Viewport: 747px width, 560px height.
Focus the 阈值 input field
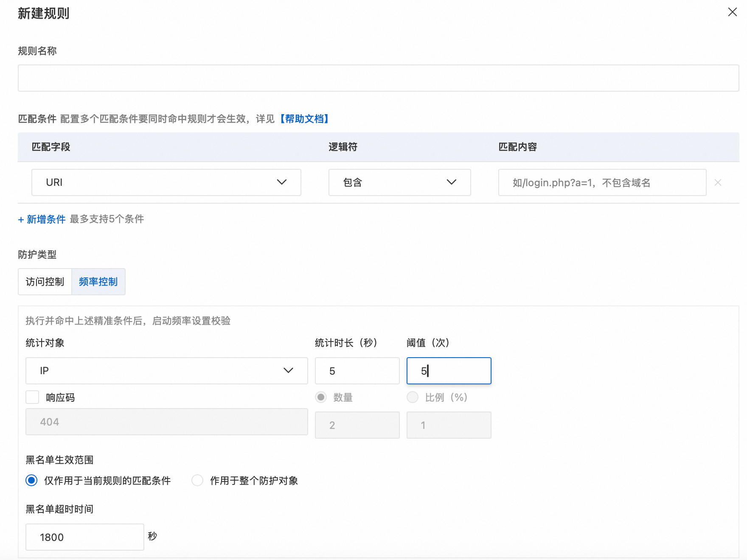click(449, 371)
